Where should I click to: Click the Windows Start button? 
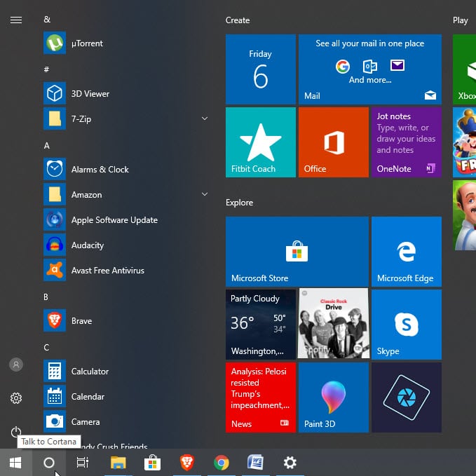click(x=15, y=463)
